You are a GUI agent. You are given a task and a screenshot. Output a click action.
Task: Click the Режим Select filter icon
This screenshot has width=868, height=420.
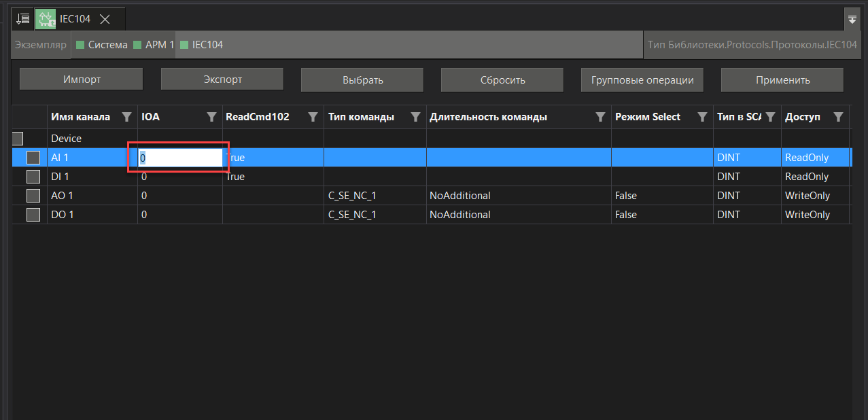(702, 117)
